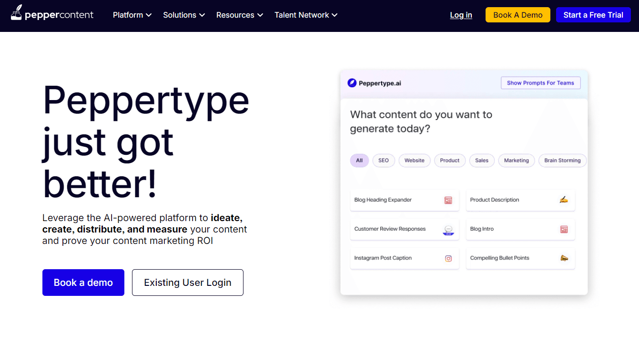Expand the Talent Network menu
This screenshot has width=639, height=364.
click(305, 15)
